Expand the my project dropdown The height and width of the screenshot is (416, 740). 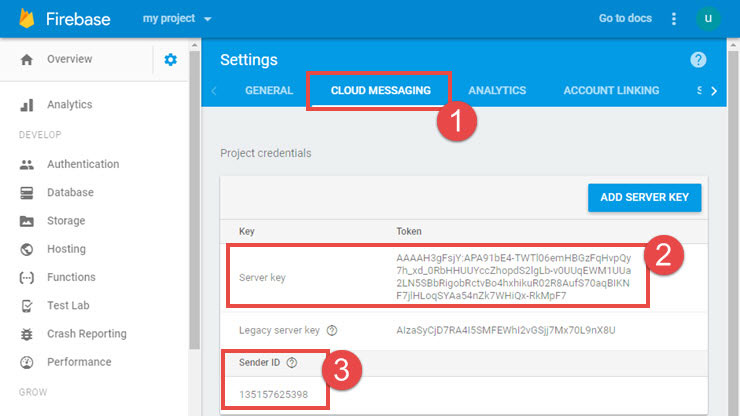[x=177, y=18]
